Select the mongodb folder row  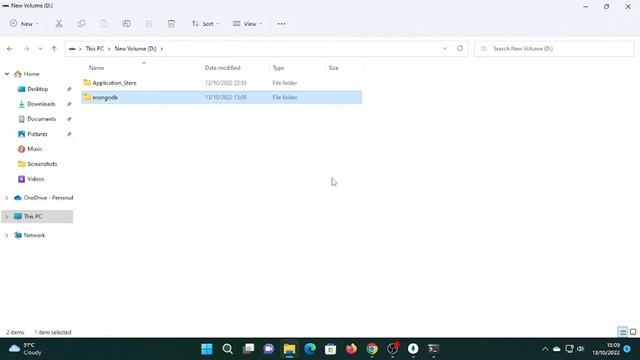click(221, 97)
